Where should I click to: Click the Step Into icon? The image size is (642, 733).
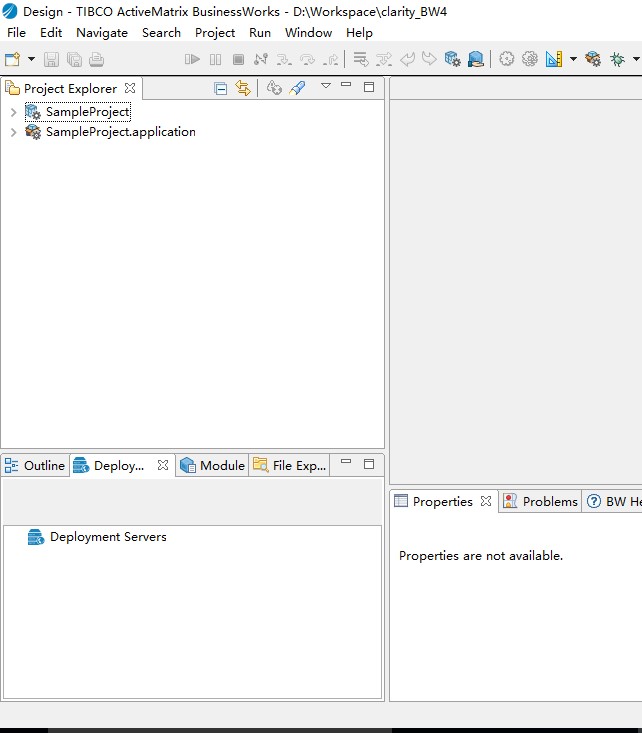coord(284,59)
